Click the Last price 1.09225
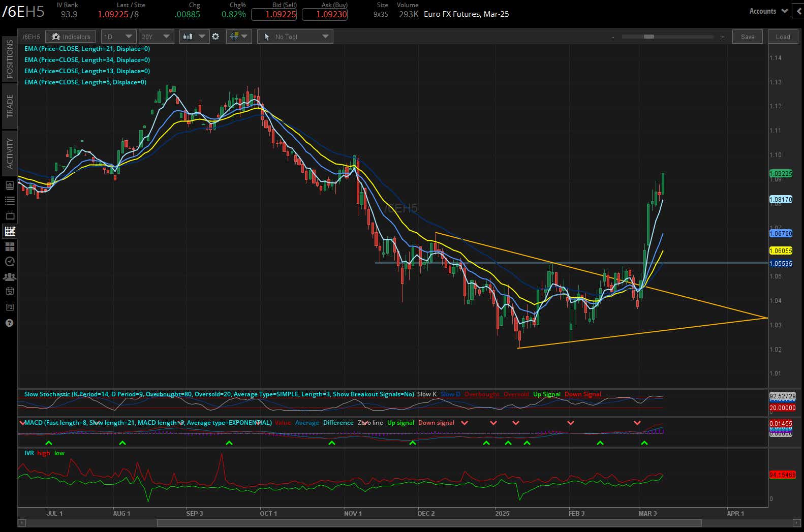Image resolution: width=804 pixels, height=532 pixels. (113, 14)
